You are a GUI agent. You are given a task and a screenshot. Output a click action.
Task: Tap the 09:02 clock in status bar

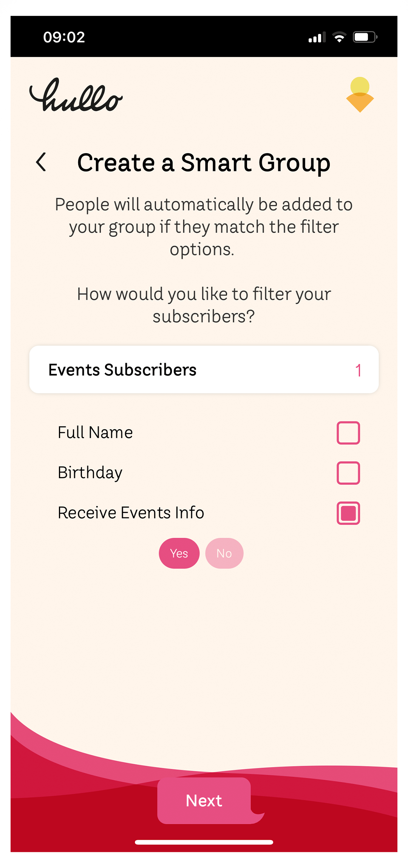pyautogui.click(x=64, y=37)
